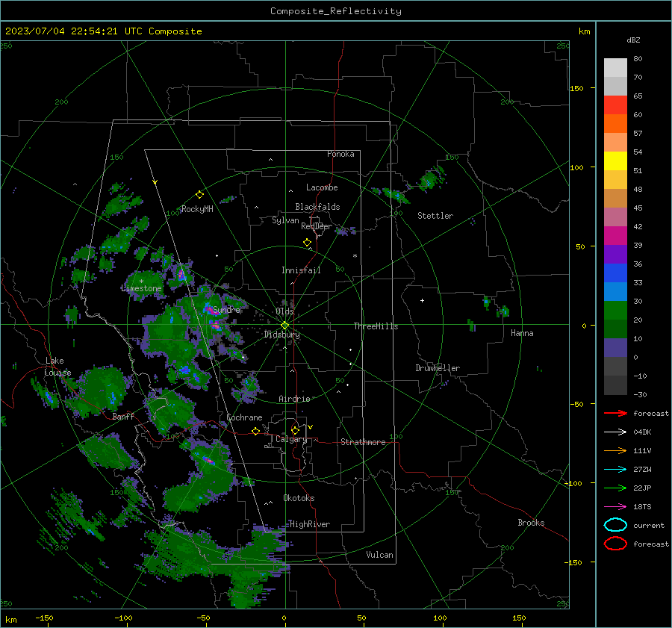Click the RockyMH label
672x628 pixels.
(x=197, y=209)
